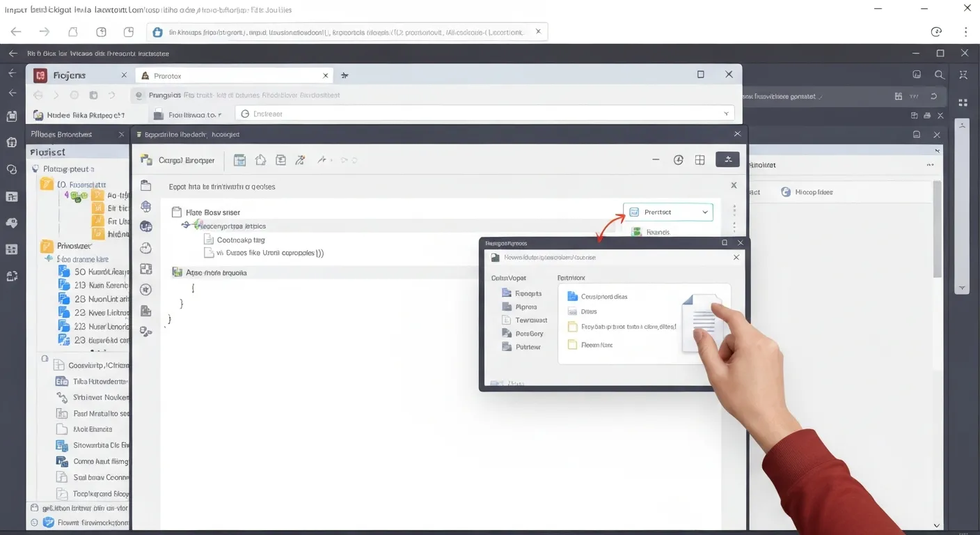980x535 pixels.
Task: Click the calendar icon in the editor toolbar
Action: pyautogui.click(x=239, y=160)
